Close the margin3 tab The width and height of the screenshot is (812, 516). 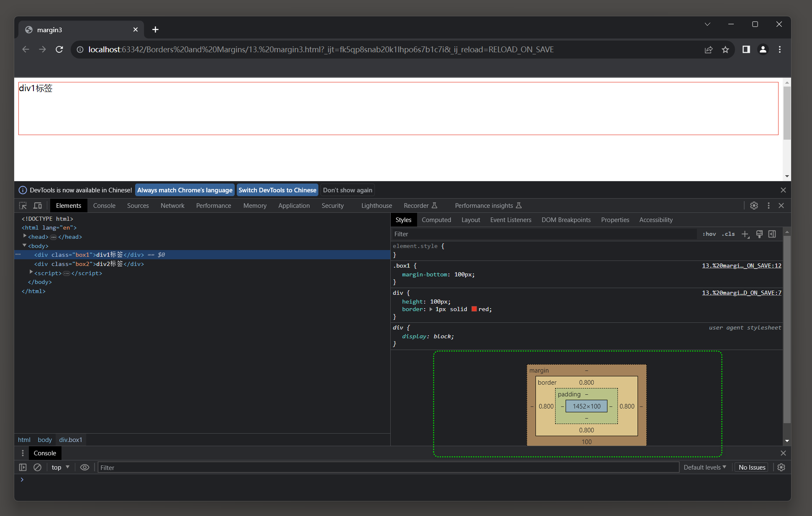click(x=135, y=29)
